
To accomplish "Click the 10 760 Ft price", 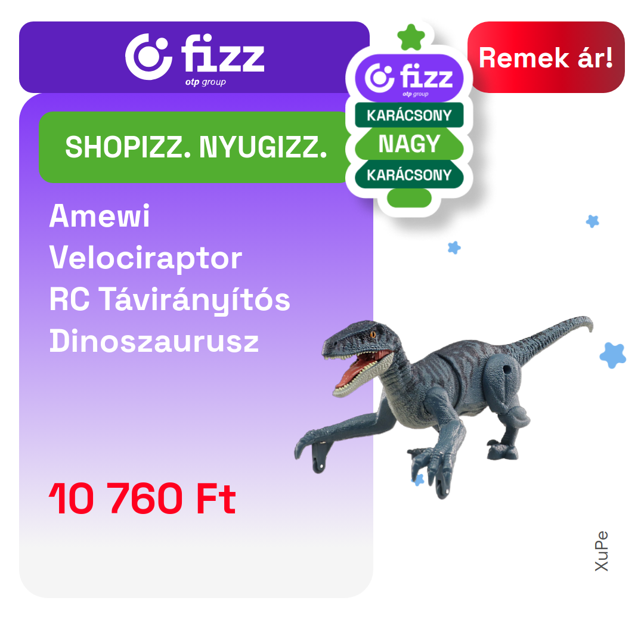I will (142, 498).
